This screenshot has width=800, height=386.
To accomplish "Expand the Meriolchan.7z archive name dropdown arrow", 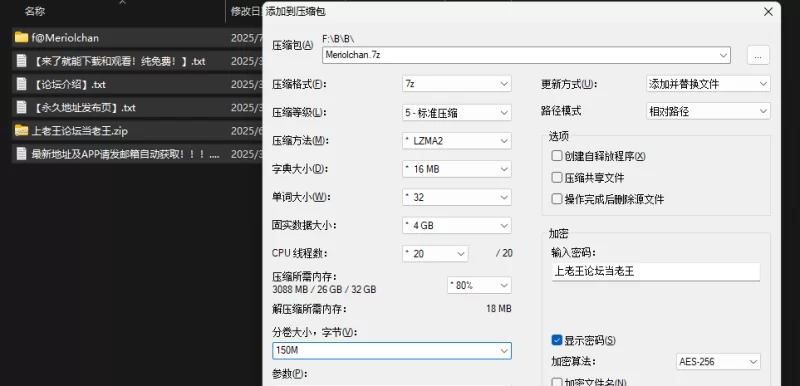I will tap(723, 55).
